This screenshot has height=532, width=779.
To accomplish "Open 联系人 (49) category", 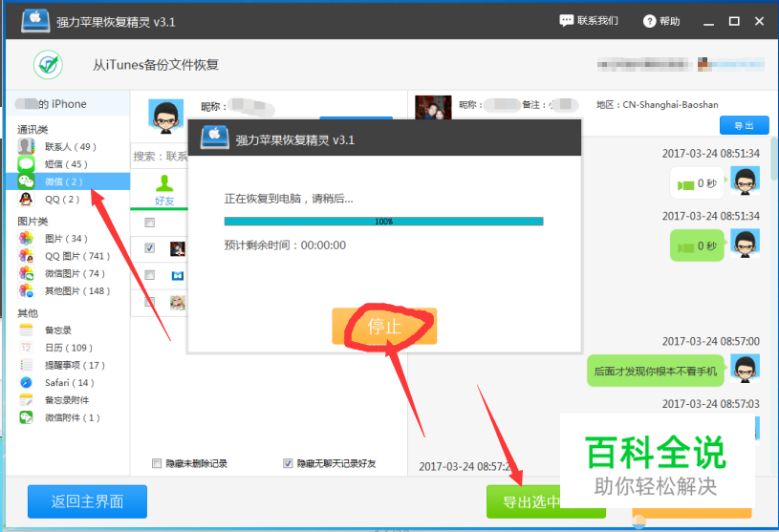I will 68,146.
